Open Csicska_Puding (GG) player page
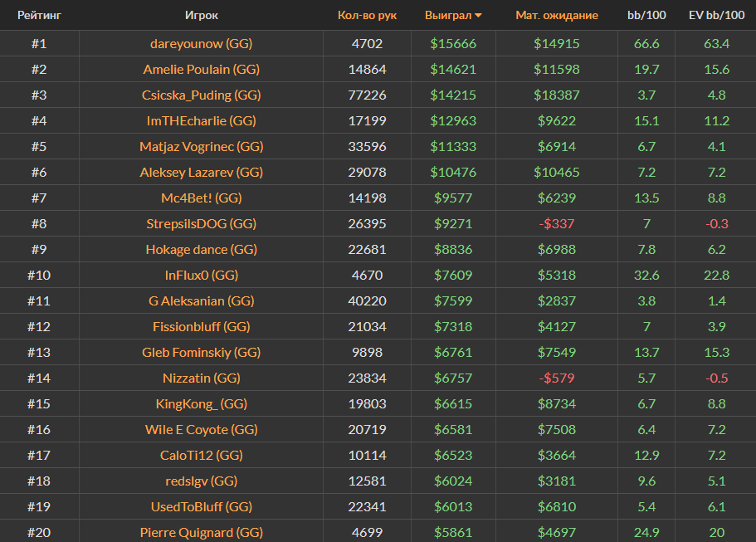The width and height of the screenshot is (756, 542). pyautogui.click(x=202, y=95)
